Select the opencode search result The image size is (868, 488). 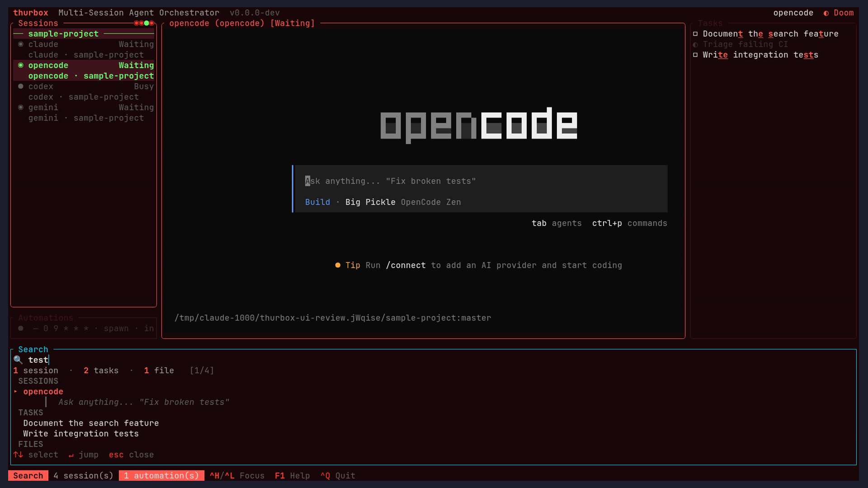(x=43, y=392)
